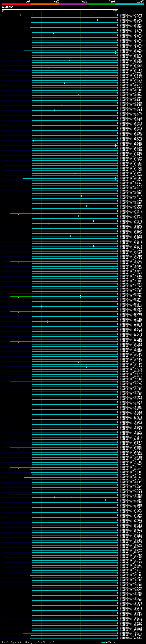Viewport: 146px width, 644px height.
Task: Select hit UniRef100_B2LUR6
Action: [131, 361]
